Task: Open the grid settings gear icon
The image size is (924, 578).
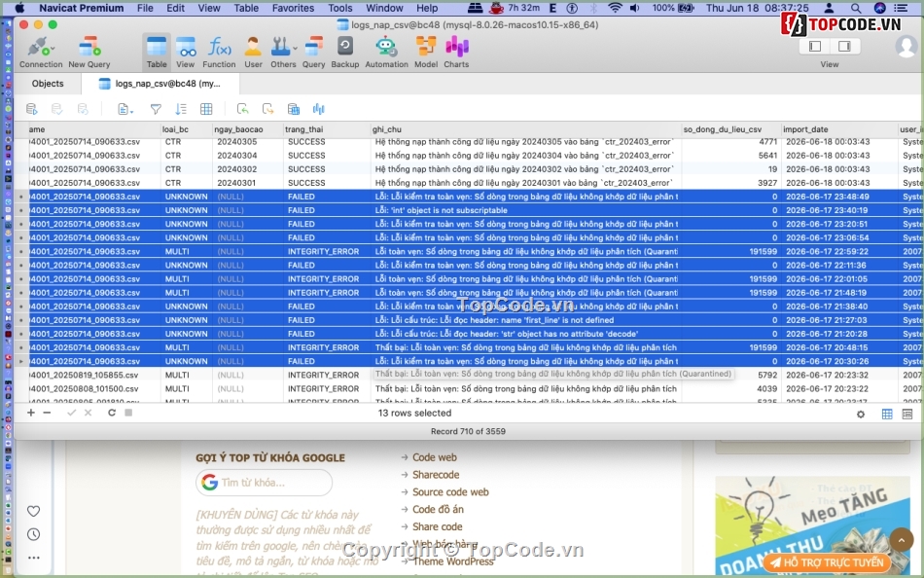Action: pyautogui.click(x=861, y=415)
